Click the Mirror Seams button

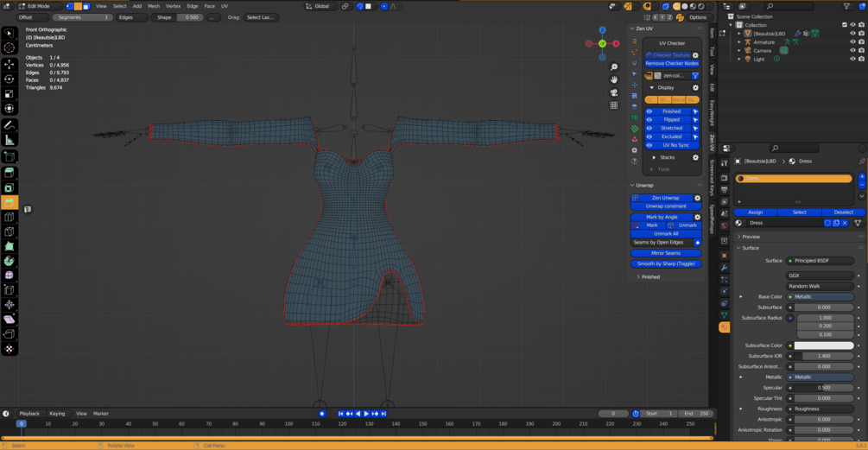[665, 253]
